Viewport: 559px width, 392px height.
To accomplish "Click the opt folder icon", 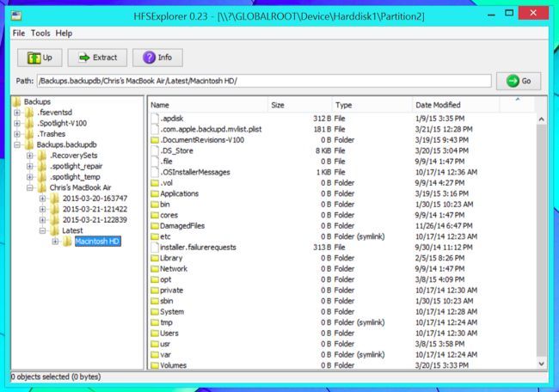I will tap(154, 279).
